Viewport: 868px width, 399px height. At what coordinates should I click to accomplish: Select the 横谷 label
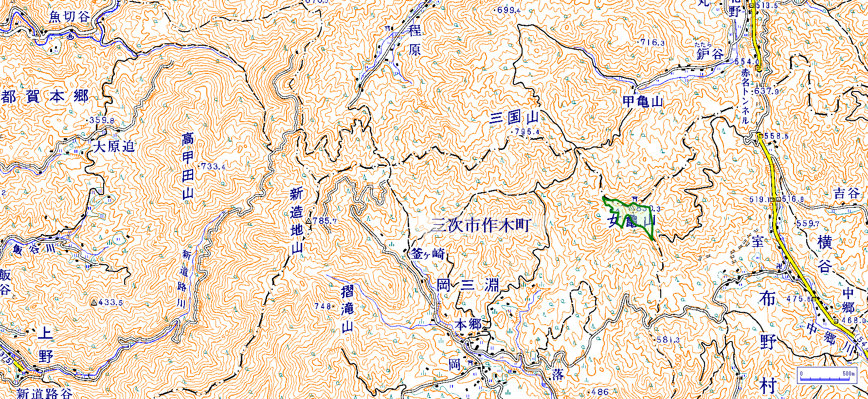click(x=824, y=254)
